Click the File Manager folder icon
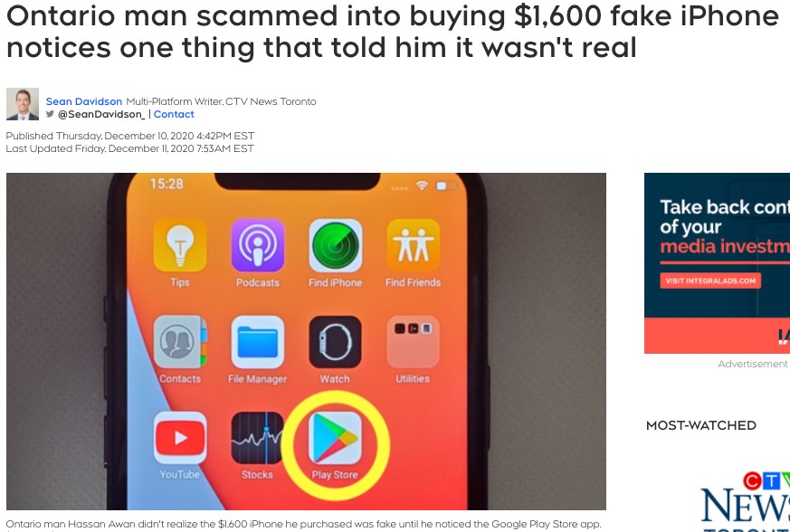Screen dimensions: 790x532 [258, 342]
